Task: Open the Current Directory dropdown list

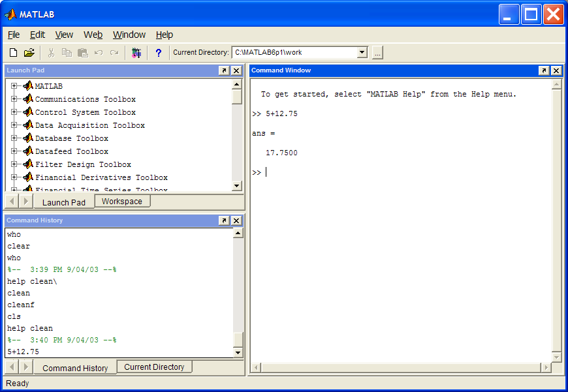Action: pos(362,52)
